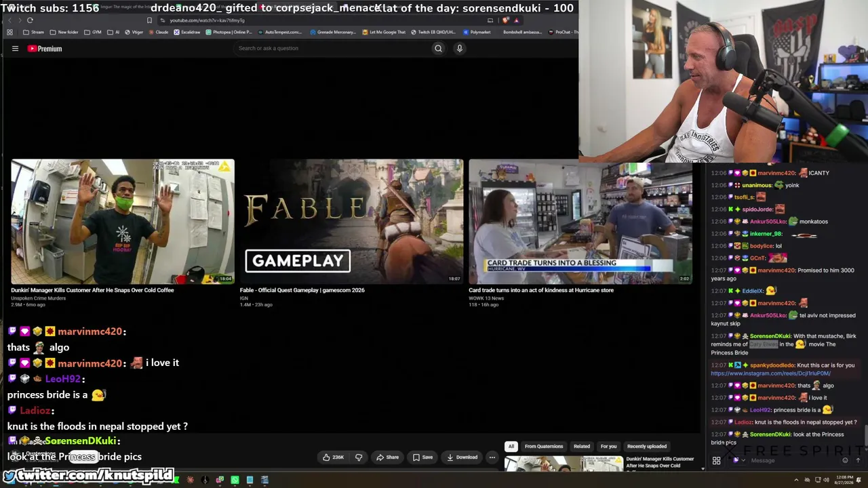Open the chat grid menu icon

click(x=716, y=461)
